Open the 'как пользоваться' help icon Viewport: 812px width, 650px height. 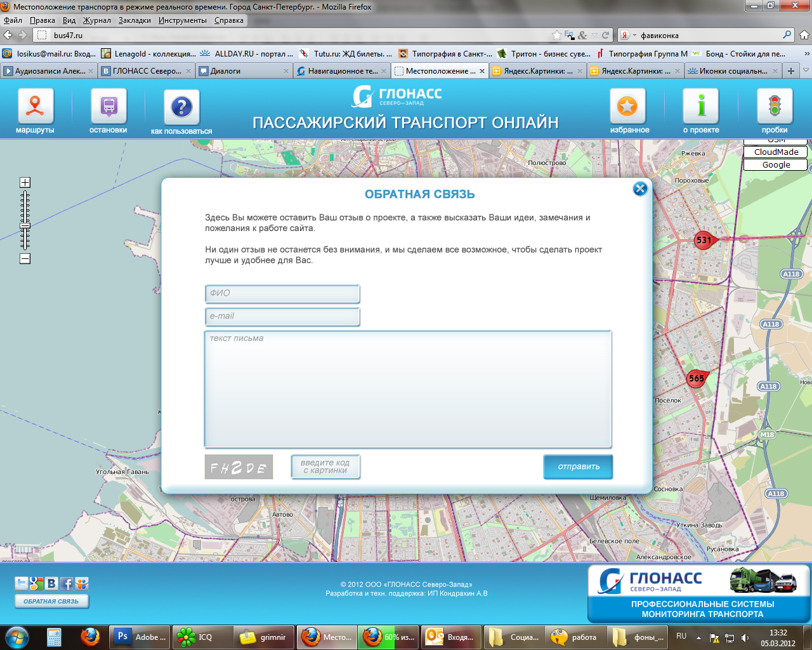[x=181, y=107]
